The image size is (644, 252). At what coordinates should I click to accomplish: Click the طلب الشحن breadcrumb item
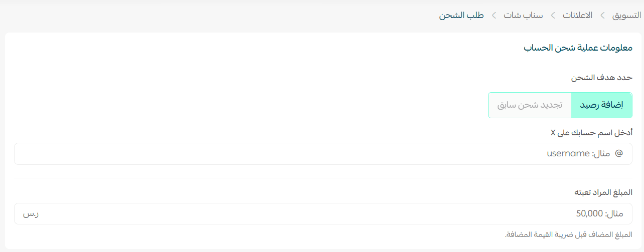(461, 16)
